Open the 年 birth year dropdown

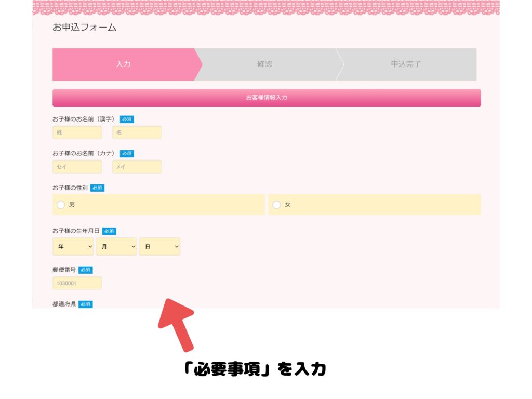pos(73,247)
